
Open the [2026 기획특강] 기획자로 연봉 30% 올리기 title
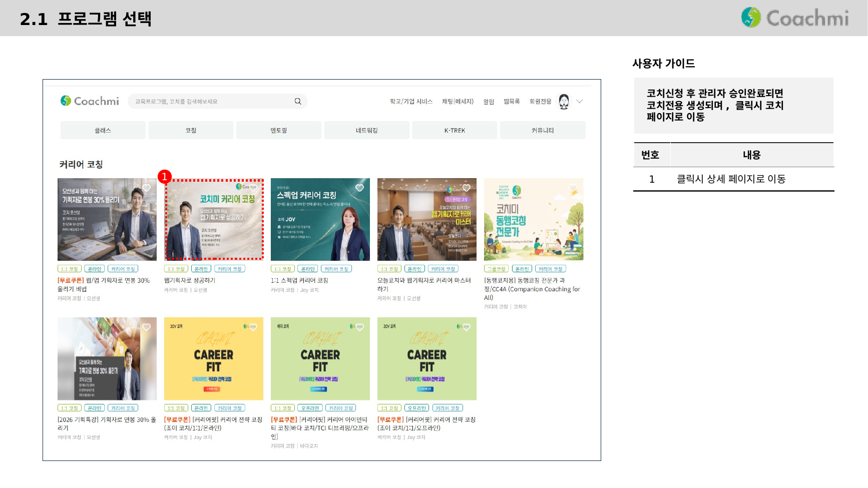click(107, 423)
